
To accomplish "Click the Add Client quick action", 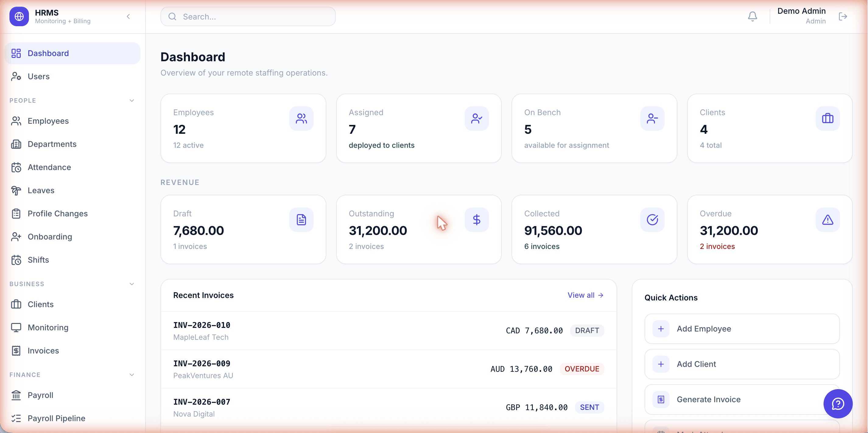I will (x=742, y=364).
